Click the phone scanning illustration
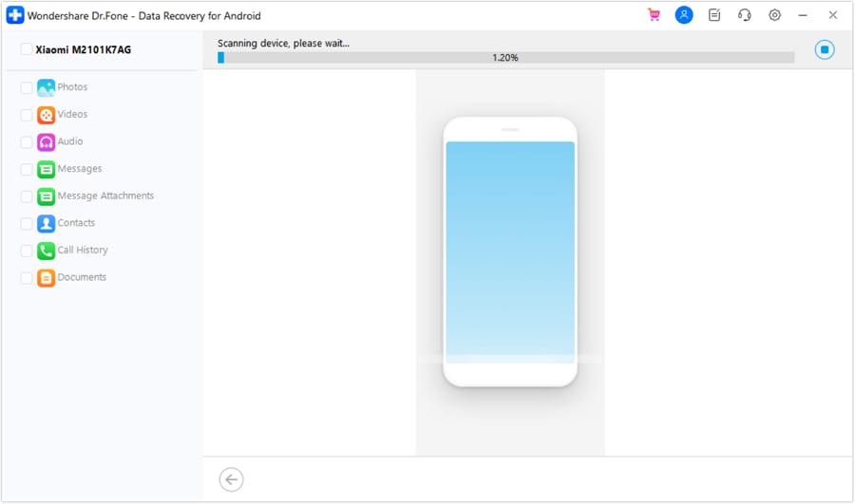Image resolution: width=855 pixels, height=504 pixels. pos(510,252)
